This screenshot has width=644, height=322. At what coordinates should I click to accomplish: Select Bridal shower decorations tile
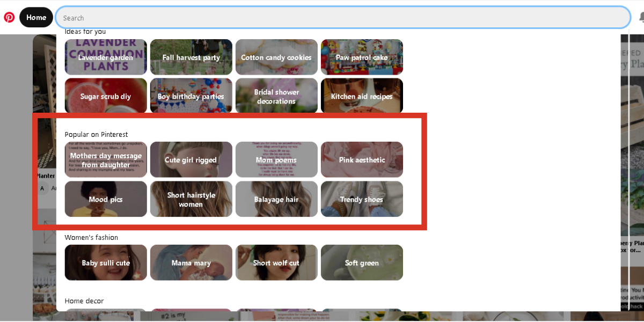[276, 96]
